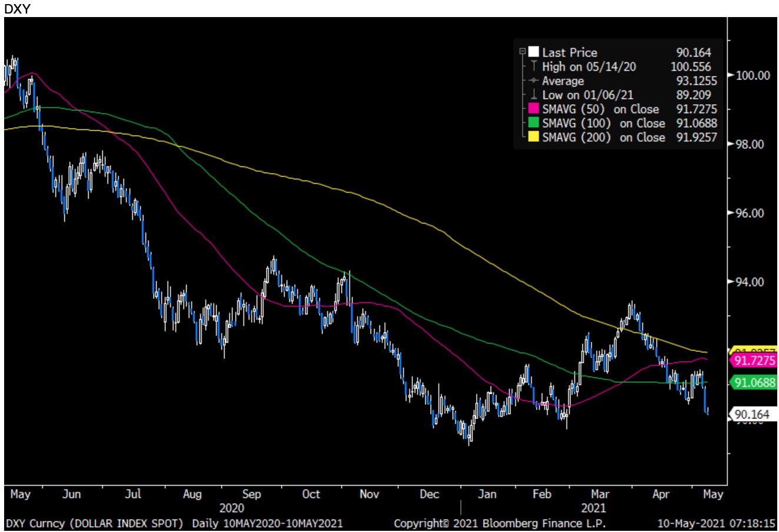The height and width of the screenshot is (532, 779).
Task: Click the magenta SMAVG (50) swatch
Action: pos(534,109)
